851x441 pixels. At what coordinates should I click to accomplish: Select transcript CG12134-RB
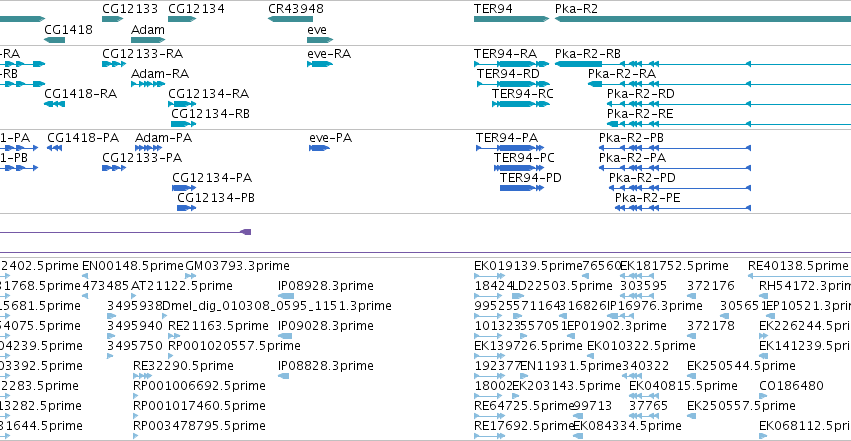point(183,124)
